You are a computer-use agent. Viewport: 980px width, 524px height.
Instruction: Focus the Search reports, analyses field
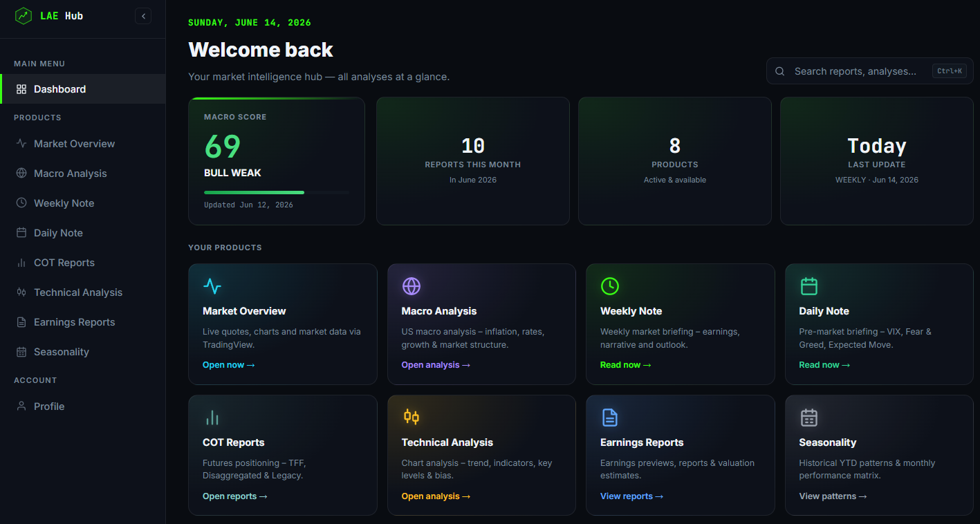click(x=869, y=71)
